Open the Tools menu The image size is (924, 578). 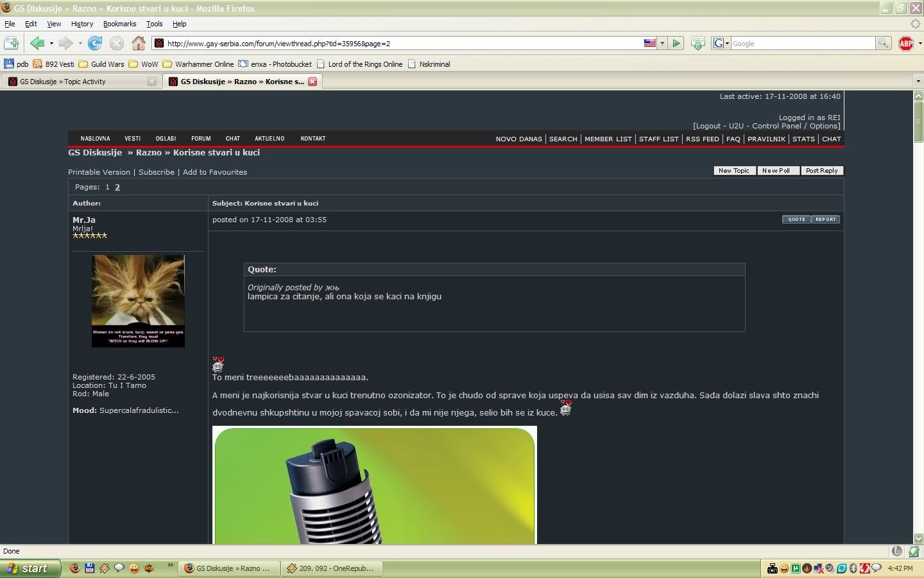tap(154, 24)
